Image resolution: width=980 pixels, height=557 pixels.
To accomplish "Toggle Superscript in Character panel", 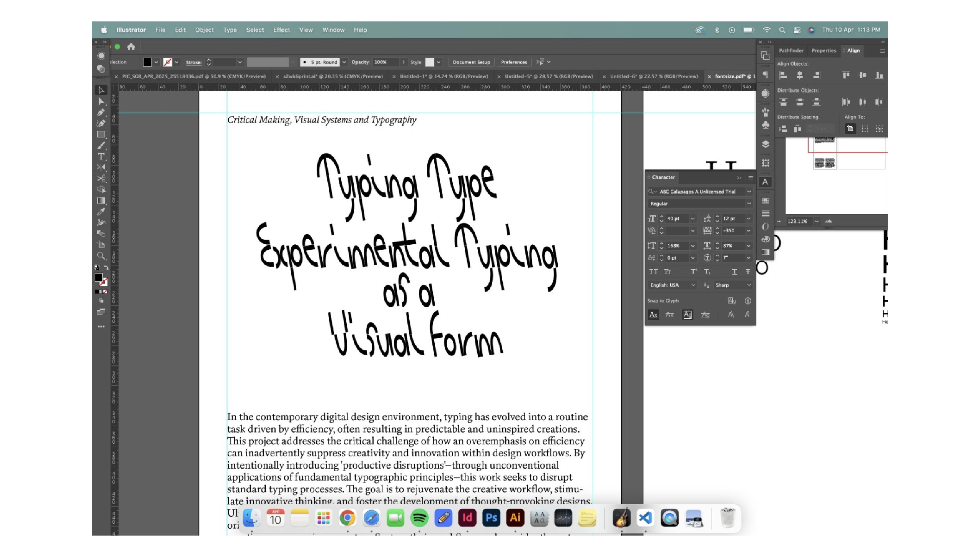I will [x=694, y=272].
